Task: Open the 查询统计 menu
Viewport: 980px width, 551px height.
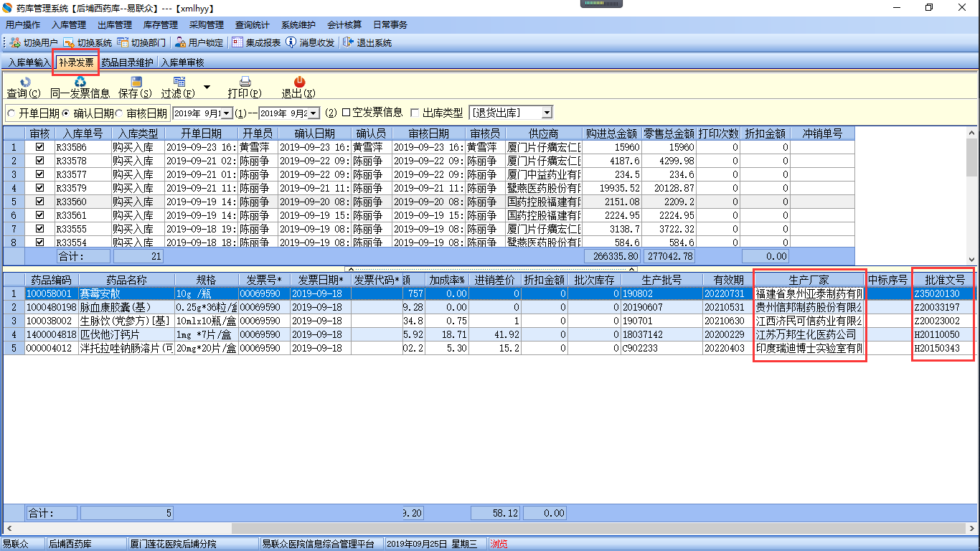Action: click(x=253, y=25)
